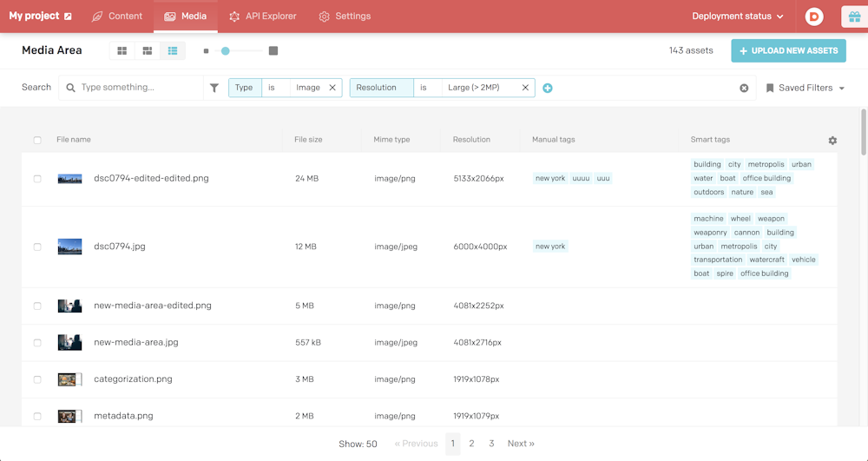
Task: Click the filter funnel icon
Action: pos(214,88)
